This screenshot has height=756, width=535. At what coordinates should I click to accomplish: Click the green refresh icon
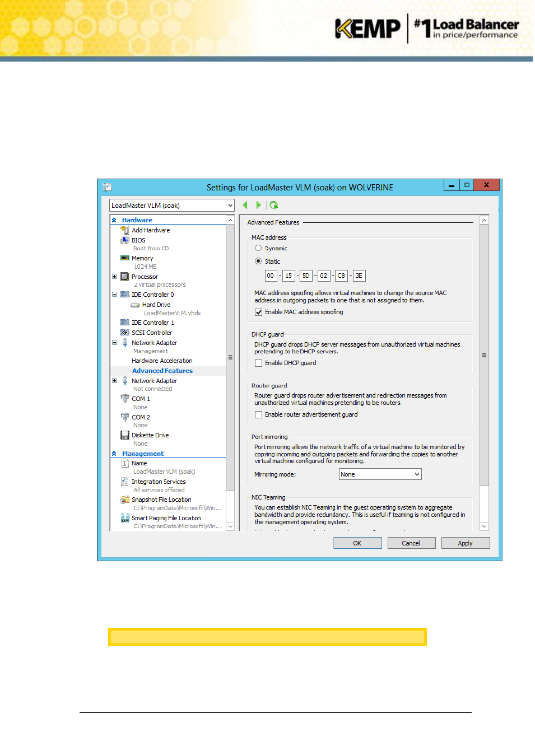273,205
